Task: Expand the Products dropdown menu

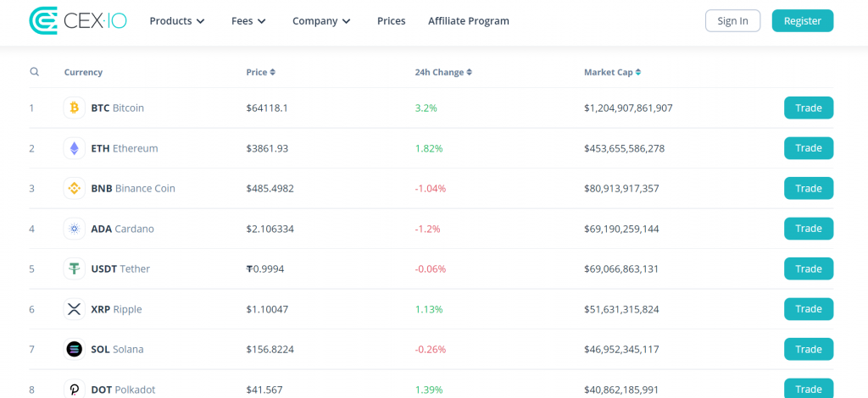Action: click(x=177, y=21)
